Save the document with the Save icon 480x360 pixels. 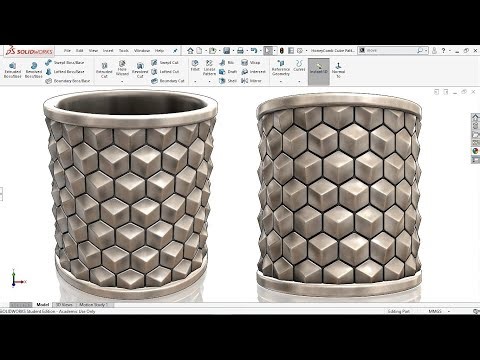[227, 51]
